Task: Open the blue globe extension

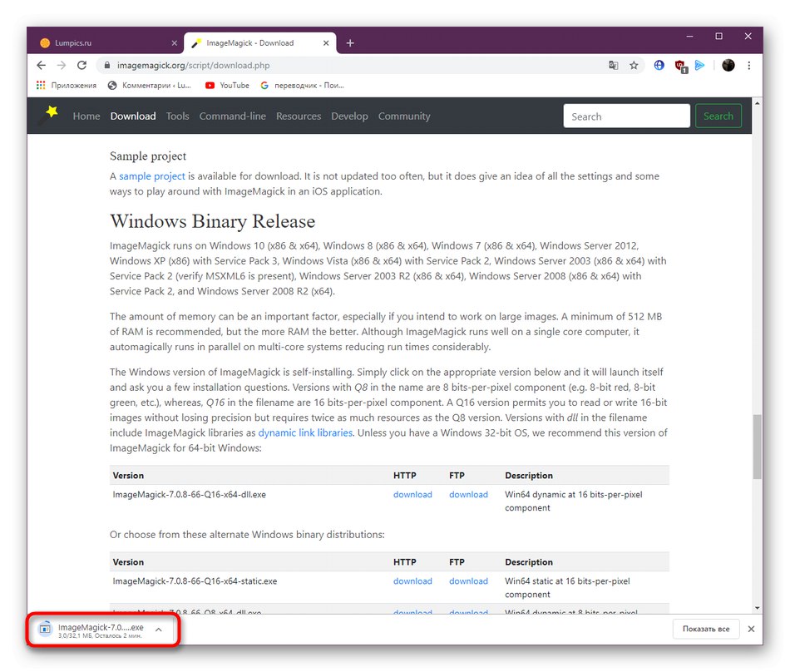Action: click(659, 65)
